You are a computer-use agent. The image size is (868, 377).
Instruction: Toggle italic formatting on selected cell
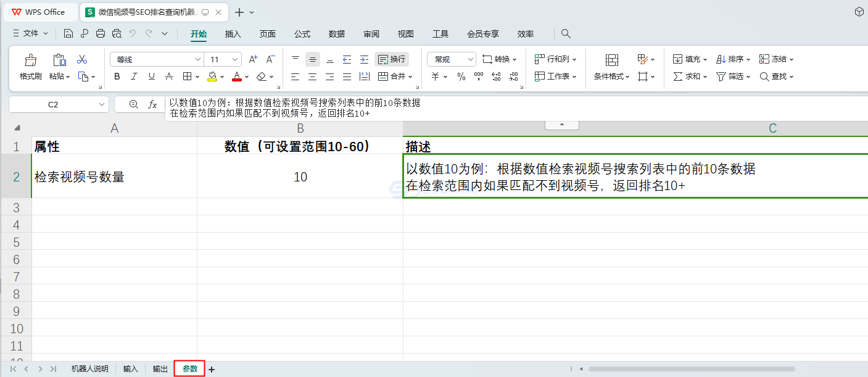pyautogui.click(x=134, y=76)
